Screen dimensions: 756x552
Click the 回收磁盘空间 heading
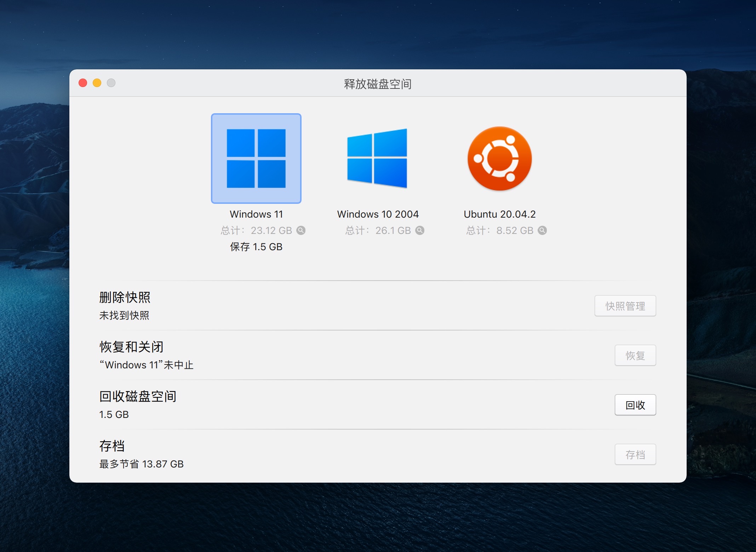[138, 396]
